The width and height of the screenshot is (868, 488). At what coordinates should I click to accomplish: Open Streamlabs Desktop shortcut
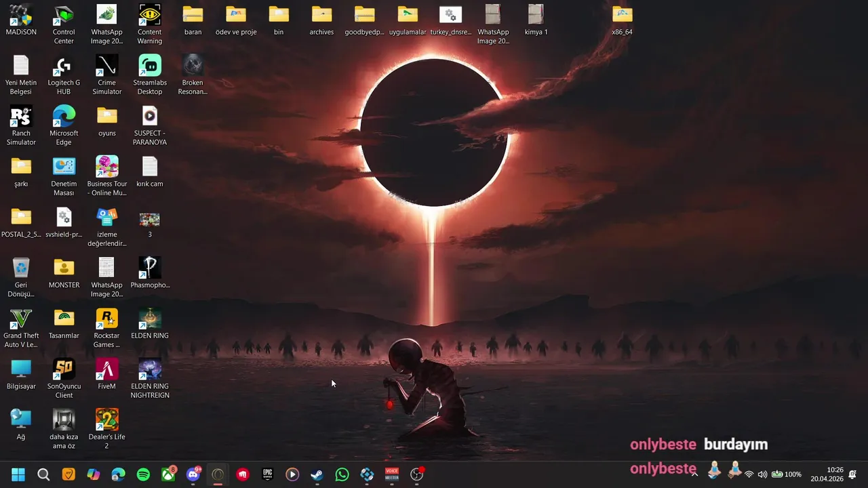click(x=150, y=76)
